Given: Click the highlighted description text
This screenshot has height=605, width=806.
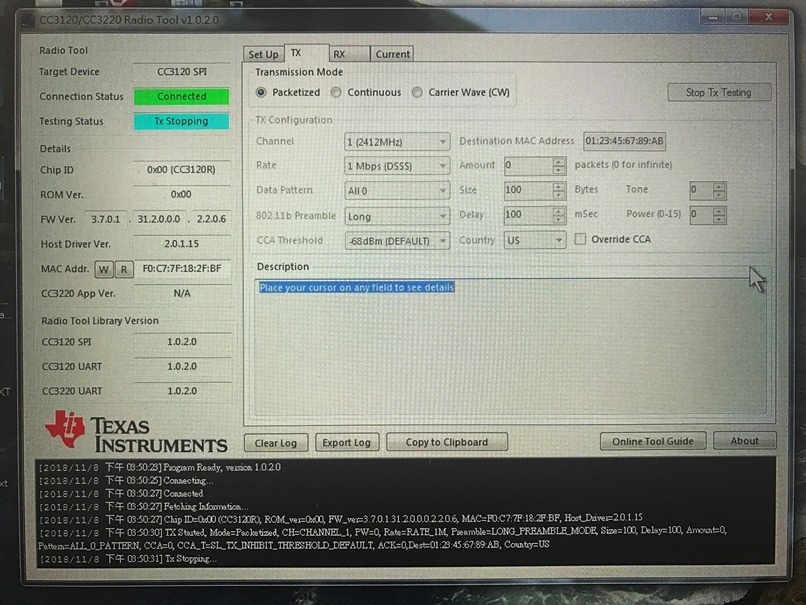Looking at the screenshot, I should [357, 287].
